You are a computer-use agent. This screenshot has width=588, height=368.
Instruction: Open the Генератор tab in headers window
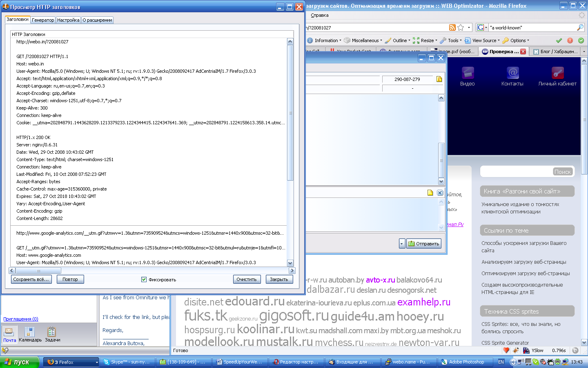[x=43, y=20]
